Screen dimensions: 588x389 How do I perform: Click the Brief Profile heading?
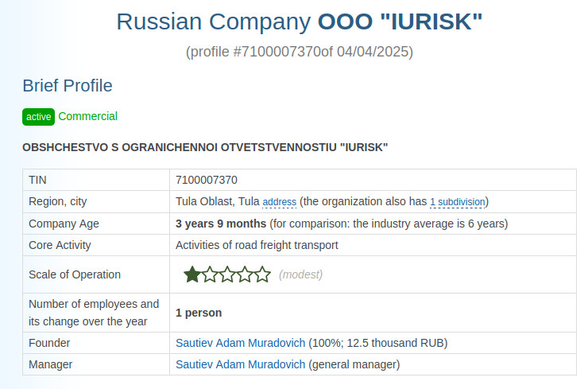coord(68,86)
